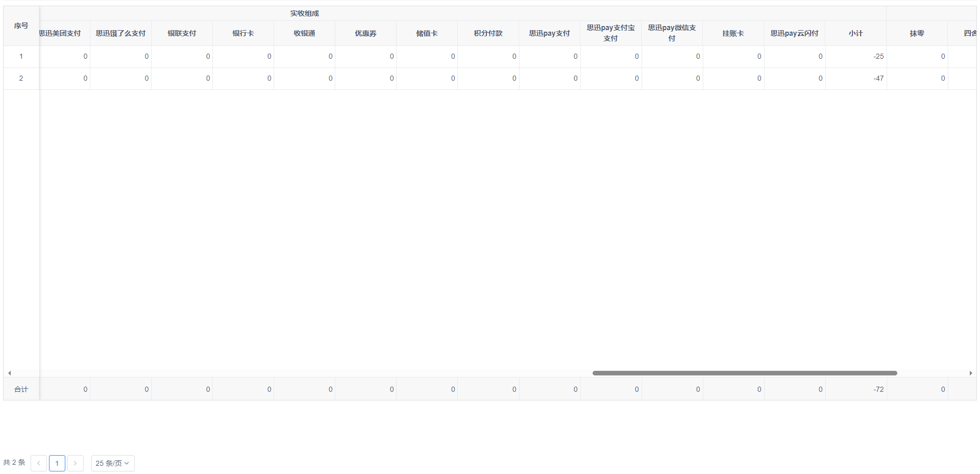Click the 挂账卡 column header
Screen dimensions: 980x474
(x=733, y=33)
